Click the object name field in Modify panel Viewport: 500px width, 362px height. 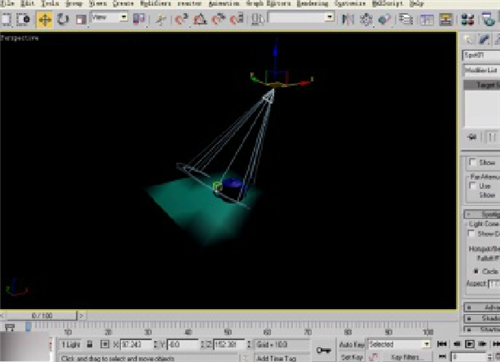tap(482, 55)
